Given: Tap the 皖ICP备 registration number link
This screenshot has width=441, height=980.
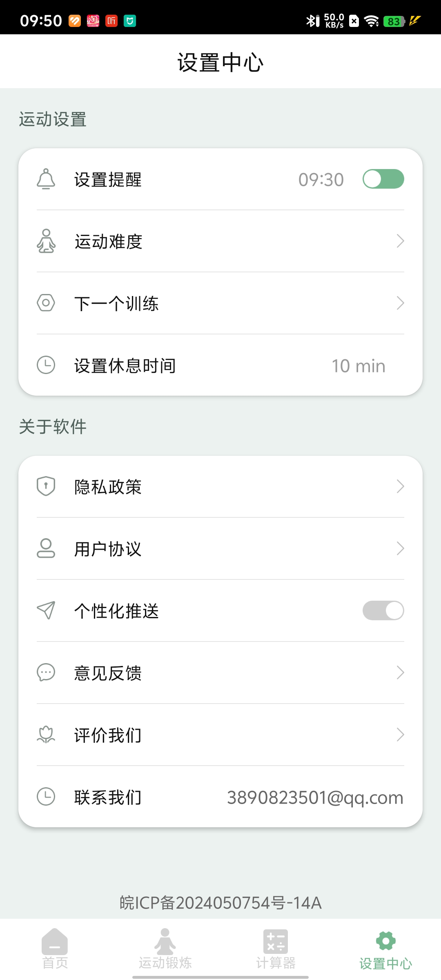Looking at the screenshot, I should click(x=220, y=902).
